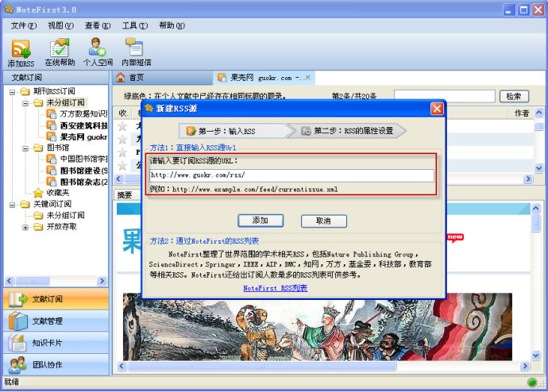Viewport: 548px width, 392px height.
Task: Collapse the 未分组订阅 node under 期刊RSS订阅
Action: [25, 103]
